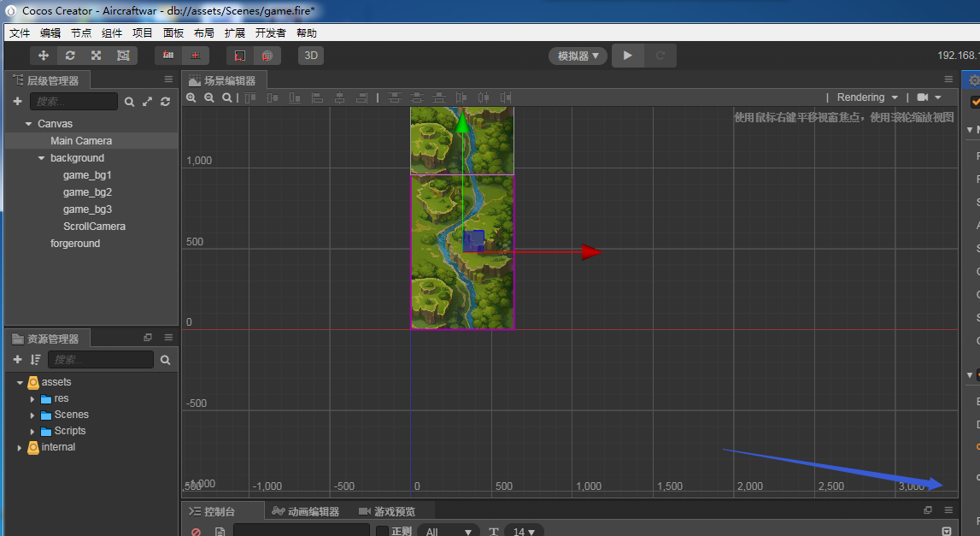
Task: Select the move transform tool
Action: 43,56
